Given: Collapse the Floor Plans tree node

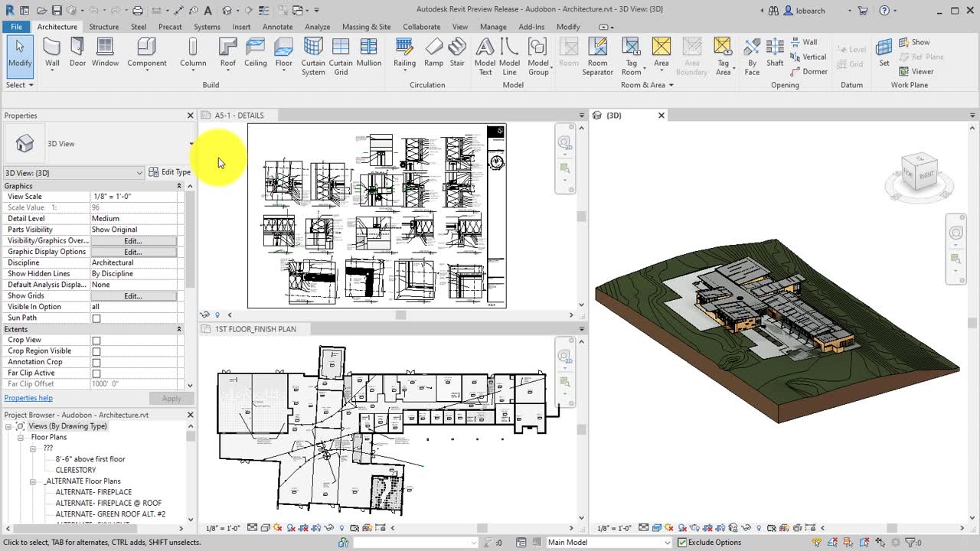Looking at the screenshot, I should [21, 438].
